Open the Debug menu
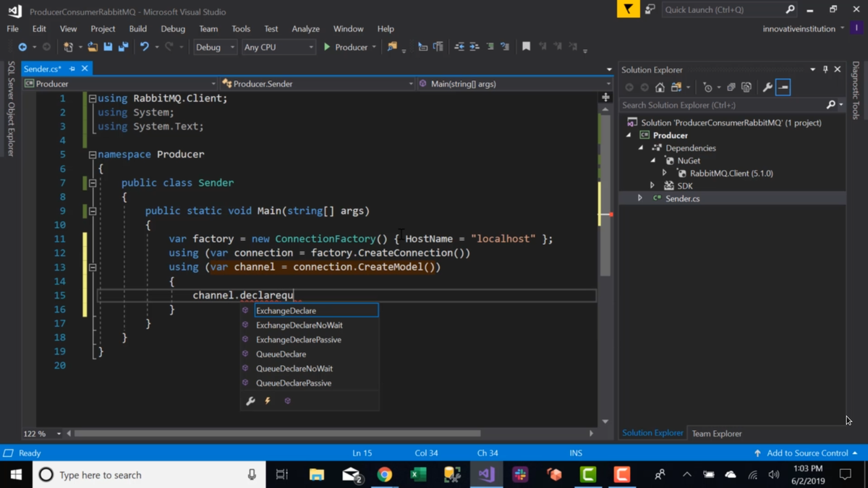This screenshot has height=488, width=868. click(173, 29)
